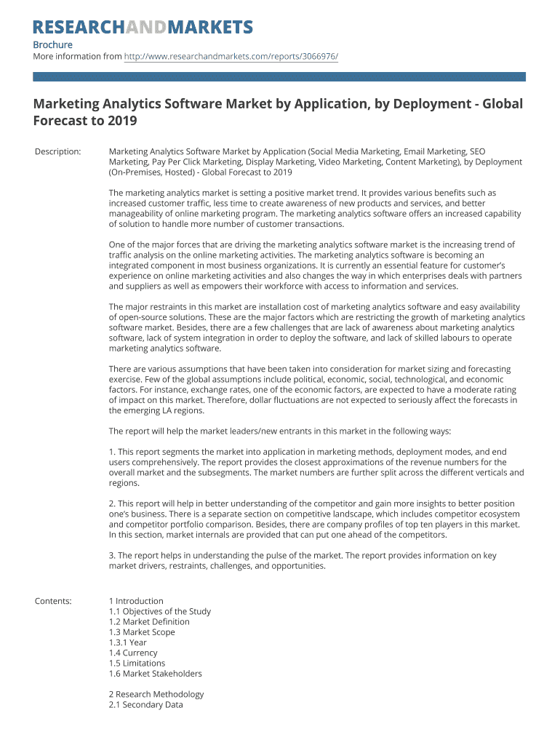
Task: Click the 1.3 Market Scope entry
Action: [142, 632]
